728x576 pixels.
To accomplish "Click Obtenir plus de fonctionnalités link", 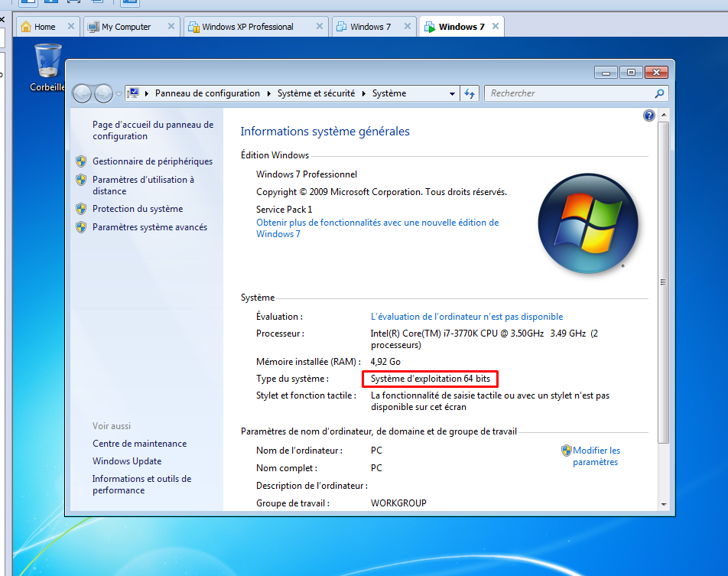I will click(x=377, y=228).
